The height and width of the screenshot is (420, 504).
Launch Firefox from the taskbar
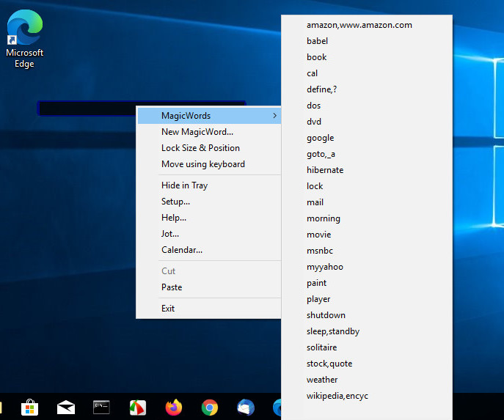[x=174, y=408]
